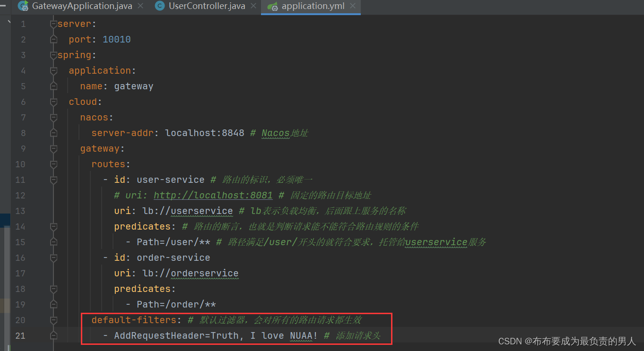Collapse the user-service id block on line 11

coord(53,180)
